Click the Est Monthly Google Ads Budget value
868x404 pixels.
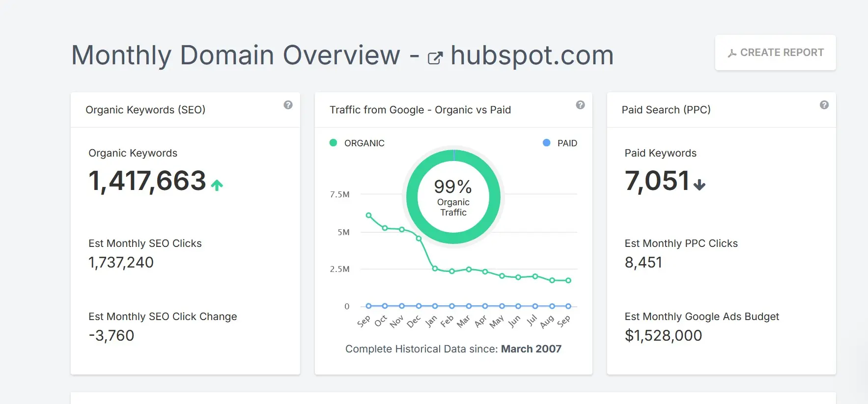point(663,336)
